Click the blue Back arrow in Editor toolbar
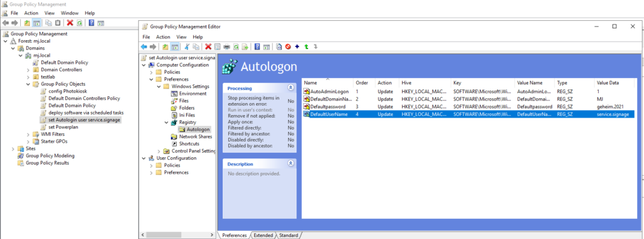This screenshot has width=644, height=239. pos(144,47)
